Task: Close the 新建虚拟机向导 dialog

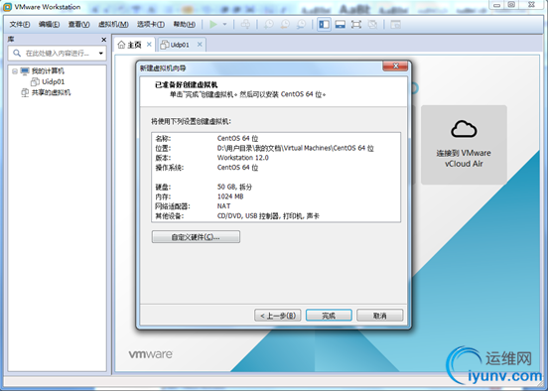Action: tap(395, 65)
